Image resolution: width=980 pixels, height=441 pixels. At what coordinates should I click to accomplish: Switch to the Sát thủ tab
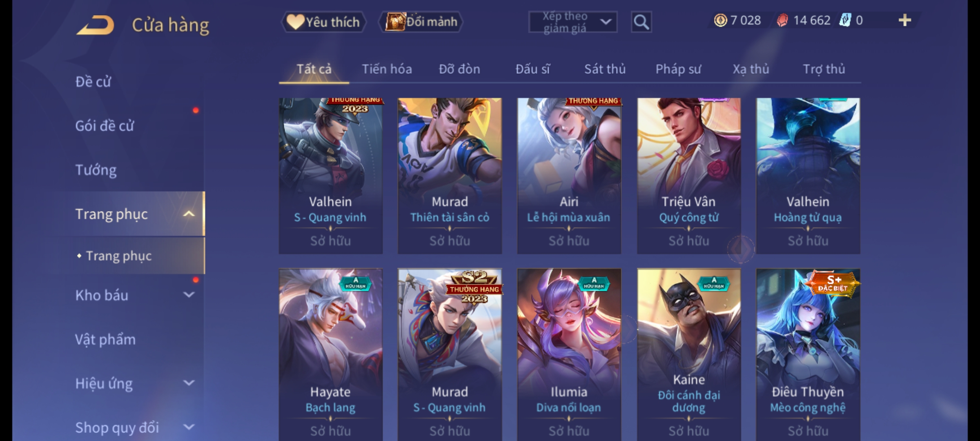click(x=605, y=69)
